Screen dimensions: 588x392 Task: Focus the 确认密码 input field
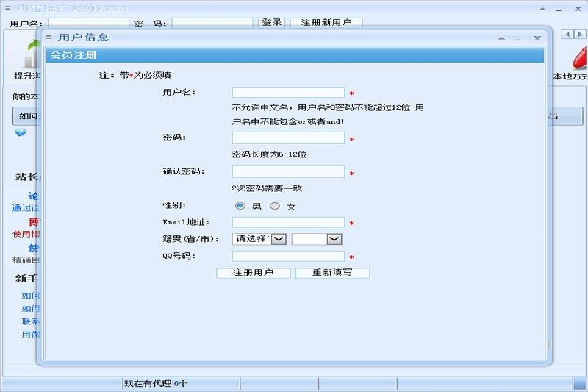[288, 171]
